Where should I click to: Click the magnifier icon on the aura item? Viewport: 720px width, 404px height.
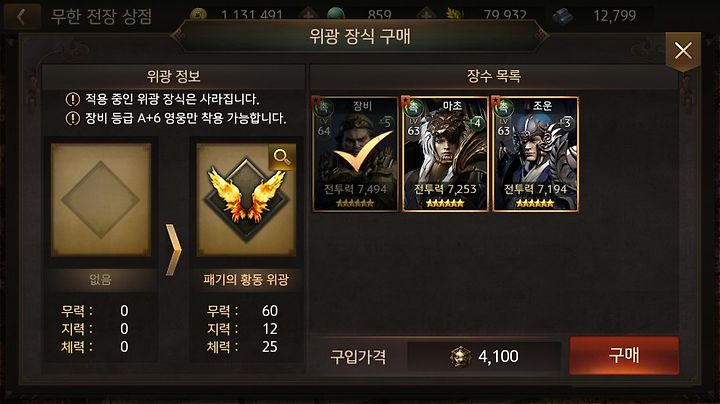click(x=281, y=157)
